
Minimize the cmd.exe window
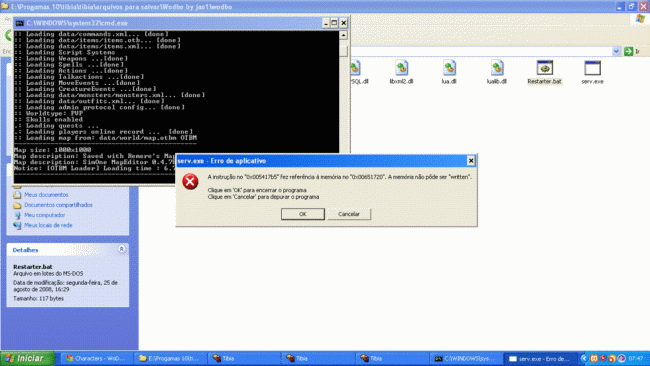(x=326, y=23)
